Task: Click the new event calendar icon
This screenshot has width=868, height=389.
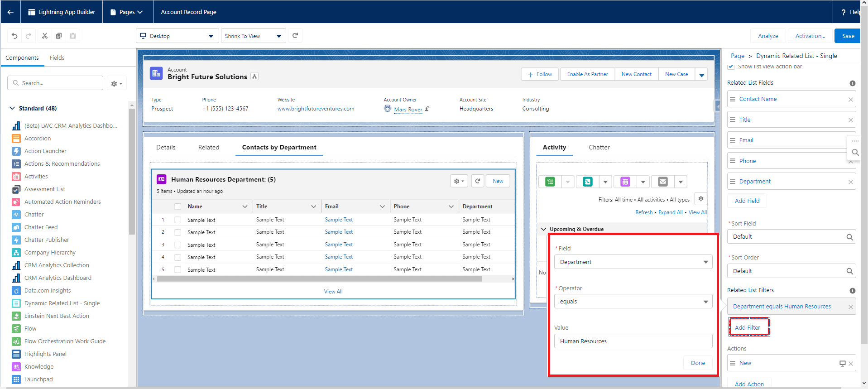Action: click(625, 182)
